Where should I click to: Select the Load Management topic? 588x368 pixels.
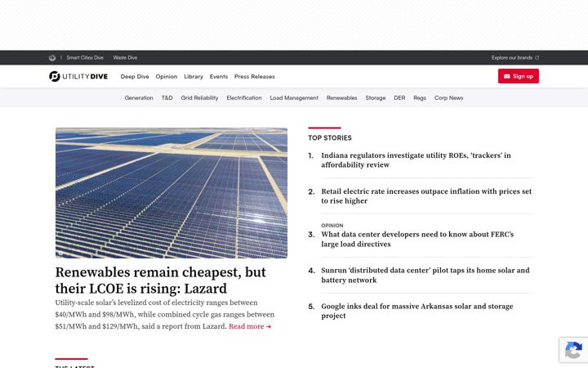click(x=294, y=97)
